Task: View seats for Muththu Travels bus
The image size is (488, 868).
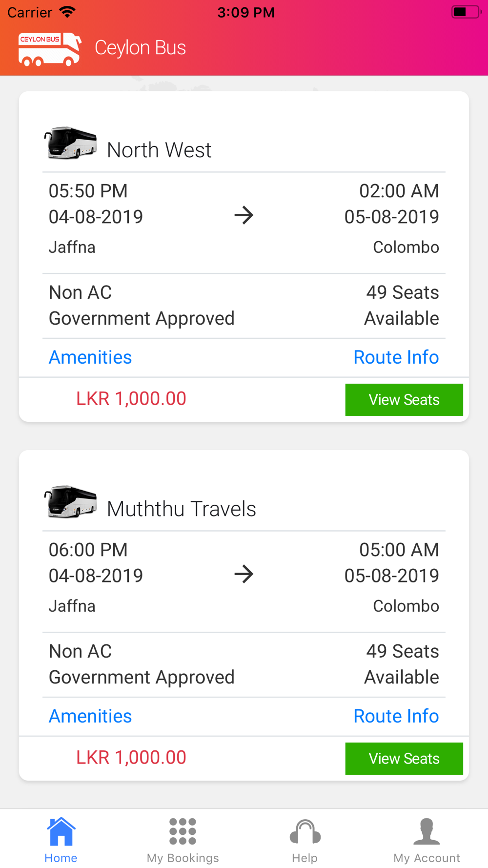Action: point(404,759)
